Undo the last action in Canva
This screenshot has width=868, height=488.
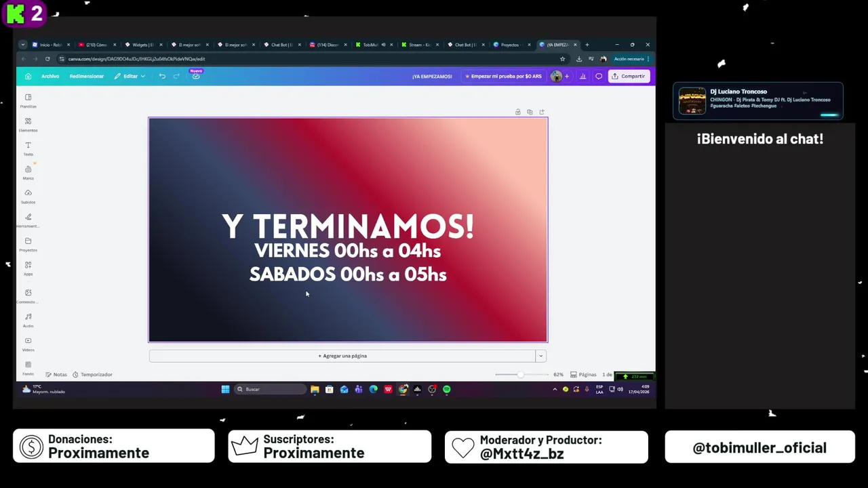click(162, 76)
